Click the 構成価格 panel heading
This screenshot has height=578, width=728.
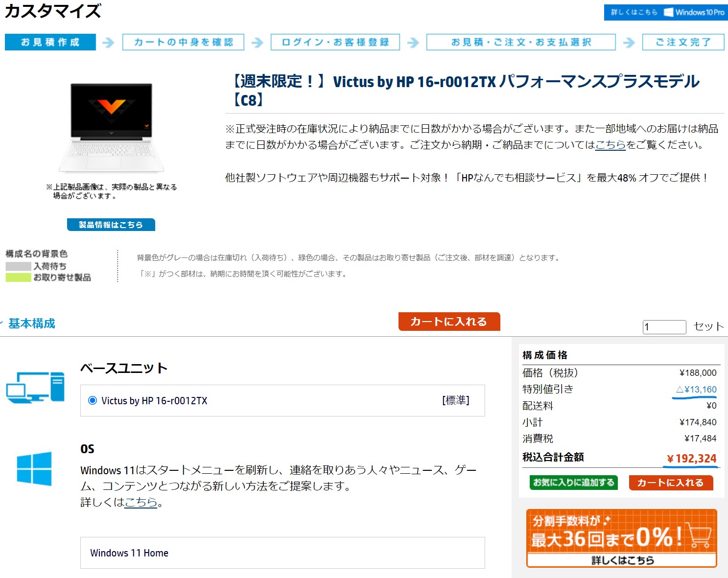(x=545, y=355)
